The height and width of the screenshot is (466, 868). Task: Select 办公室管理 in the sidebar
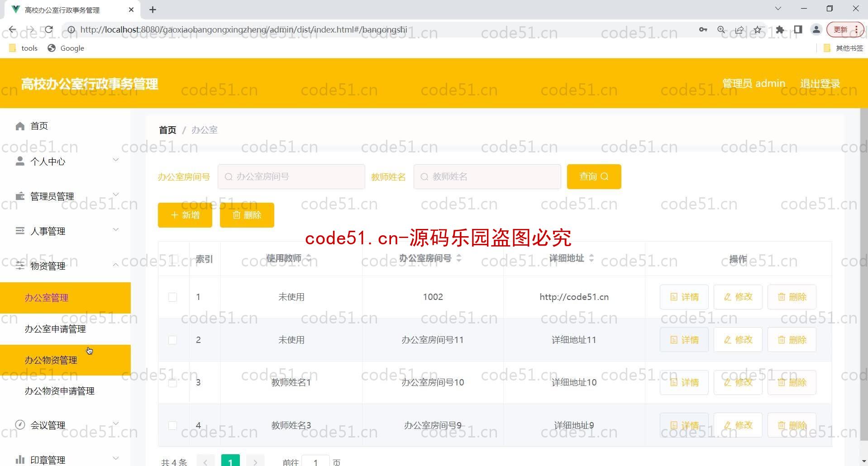(x=65, y=298)
